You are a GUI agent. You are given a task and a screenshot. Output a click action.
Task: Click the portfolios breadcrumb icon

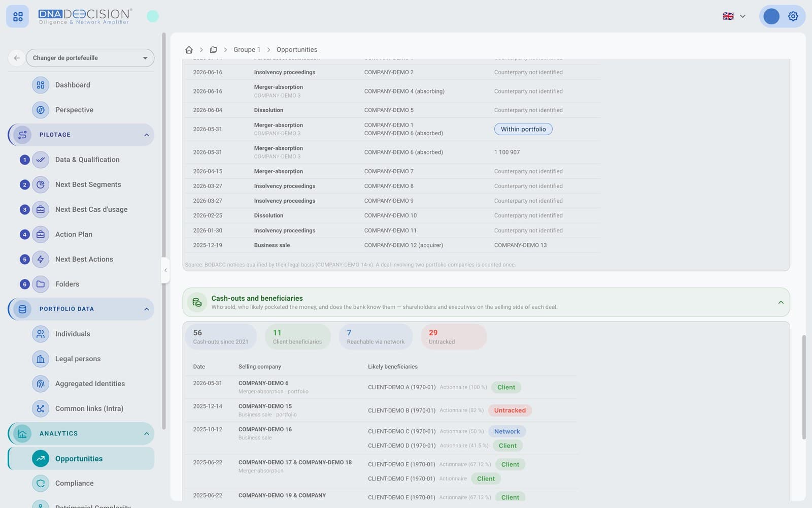(214, 50)
